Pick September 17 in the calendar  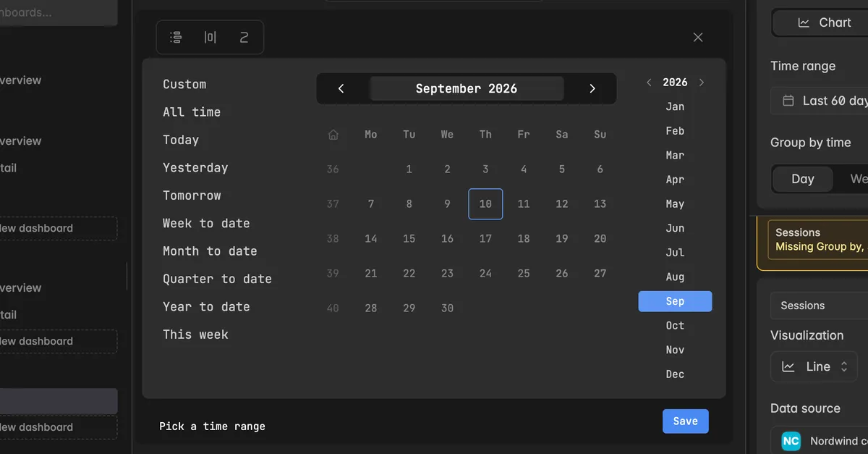[x=485, y=238]
